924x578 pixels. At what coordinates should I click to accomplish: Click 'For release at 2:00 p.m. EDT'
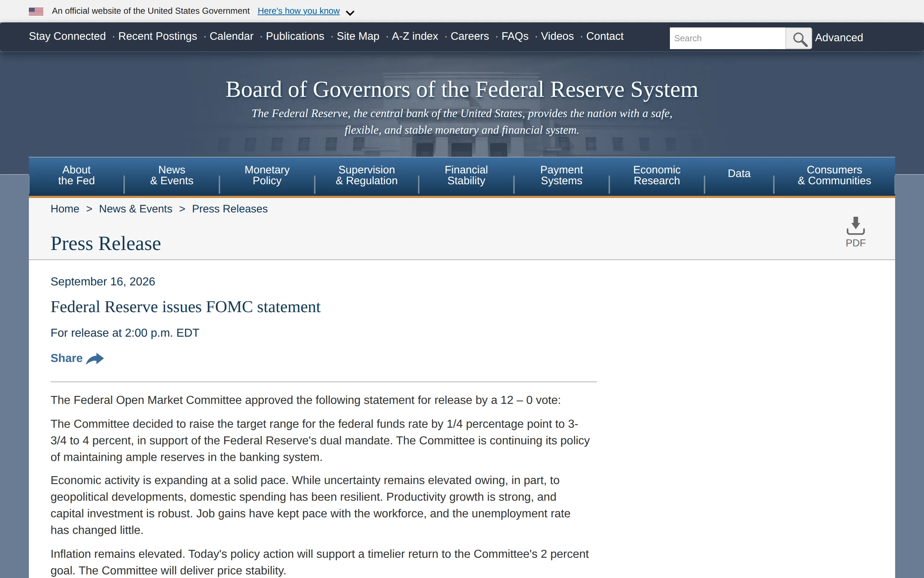click(x=125, y=333)
